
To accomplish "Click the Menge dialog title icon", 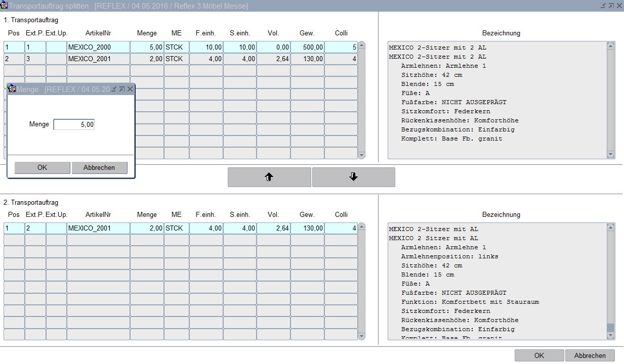I will (x=12, y=89).
